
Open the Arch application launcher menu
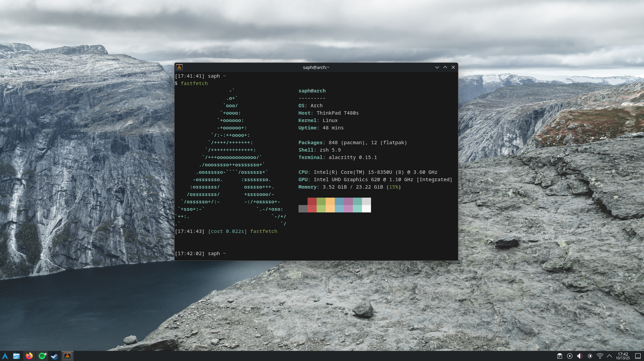tap(5, 356)
